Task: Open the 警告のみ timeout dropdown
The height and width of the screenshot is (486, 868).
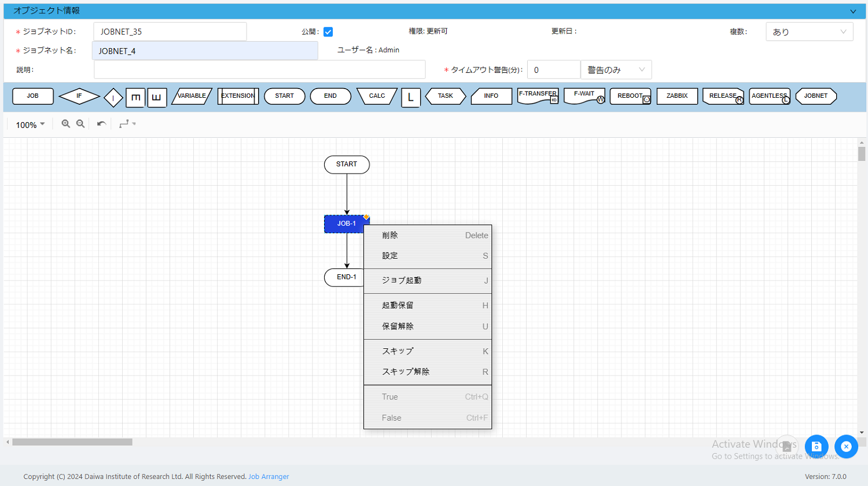Action: tap(616, 70)
